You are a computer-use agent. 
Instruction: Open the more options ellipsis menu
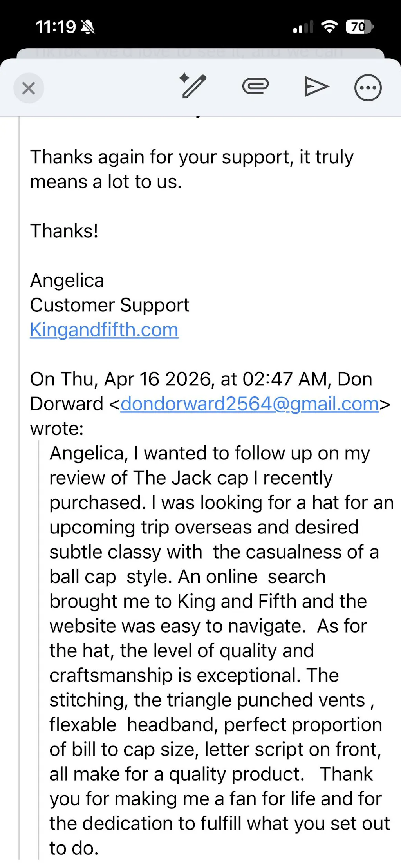(368, 88)
